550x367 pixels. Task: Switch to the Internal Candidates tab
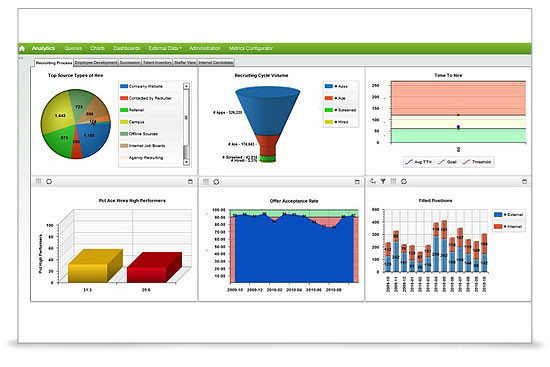click(216, 62)
